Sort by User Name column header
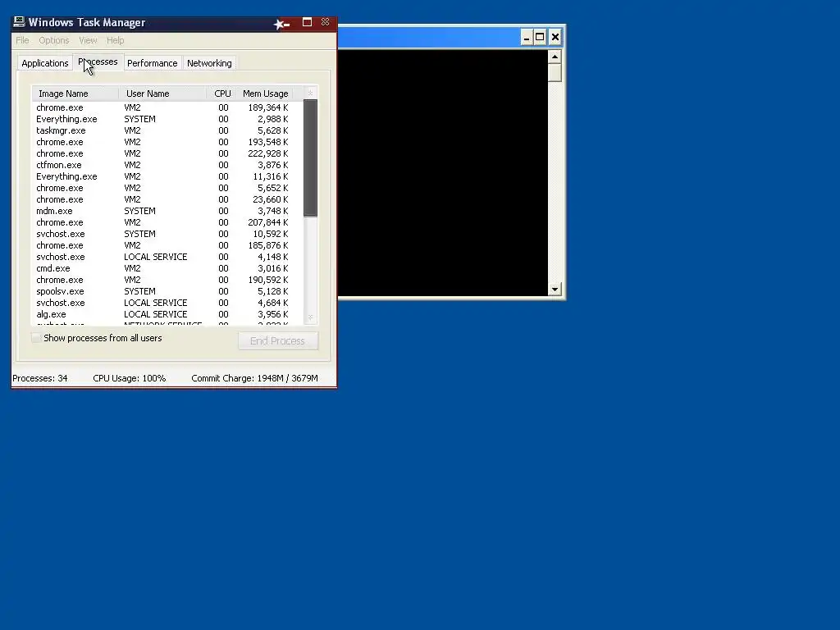 (162, 94)
